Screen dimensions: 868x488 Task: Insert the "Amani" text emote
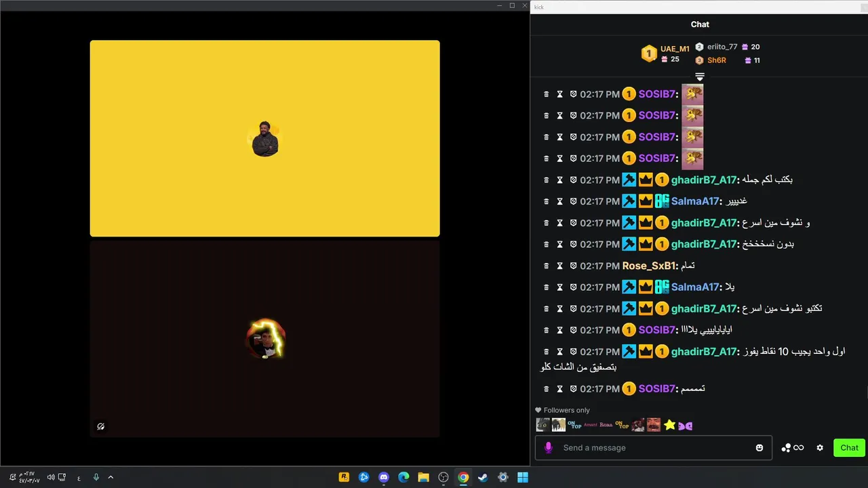(x=591, y=425)
